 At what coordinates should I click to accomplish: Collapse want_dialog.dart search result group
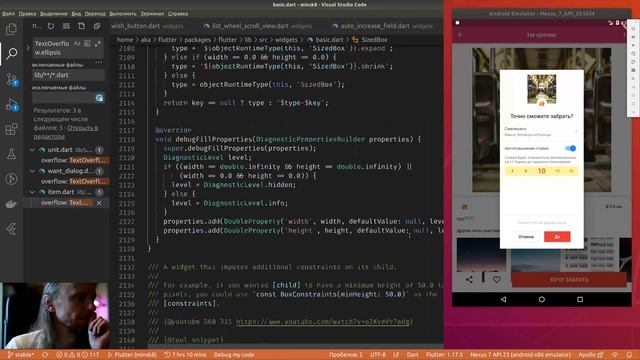click(x=32, y=171)
